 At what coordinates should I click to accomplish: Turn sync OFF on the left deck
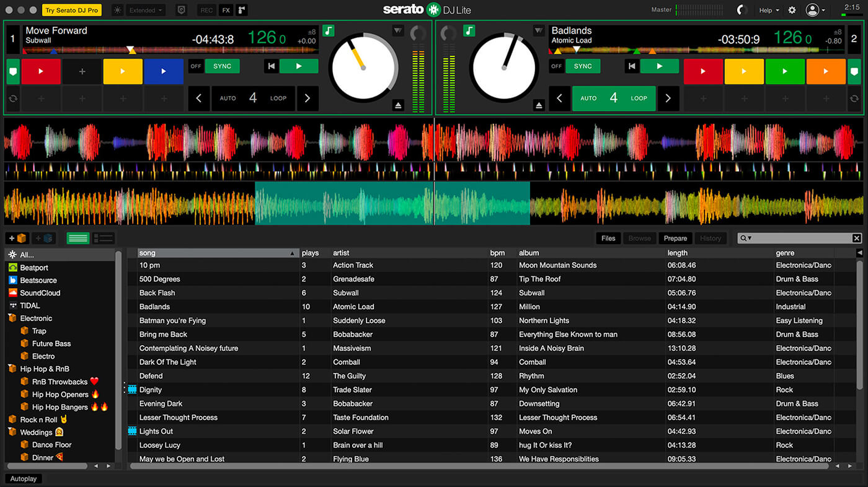pos(196,66)
